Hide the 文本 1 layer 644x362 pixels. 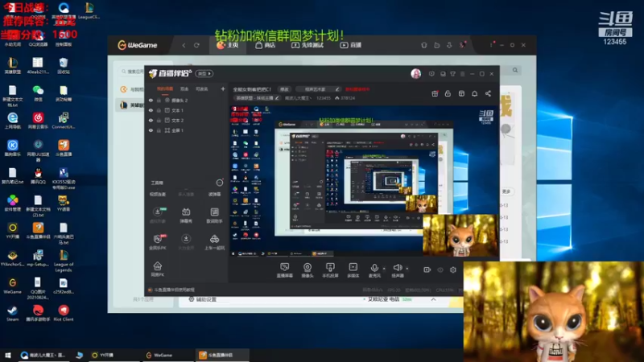tap(151, 110)
